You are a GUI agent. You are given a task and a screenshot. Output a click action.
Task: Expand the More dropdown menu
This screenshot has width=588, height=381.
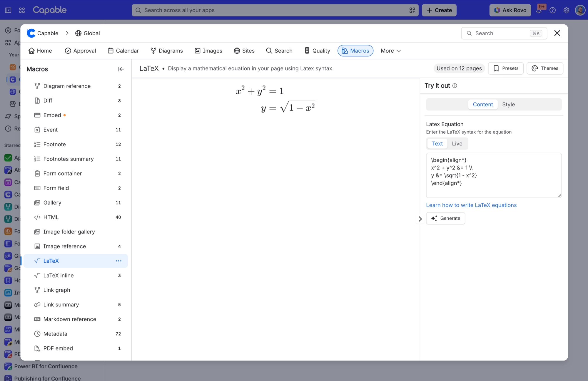click(x=391, y=51)
